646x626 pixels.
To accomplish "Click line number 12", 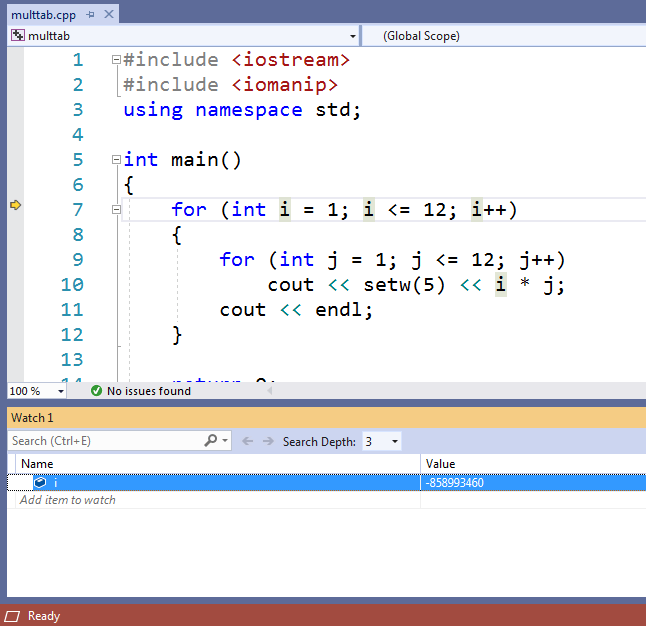I will [72, 335].
